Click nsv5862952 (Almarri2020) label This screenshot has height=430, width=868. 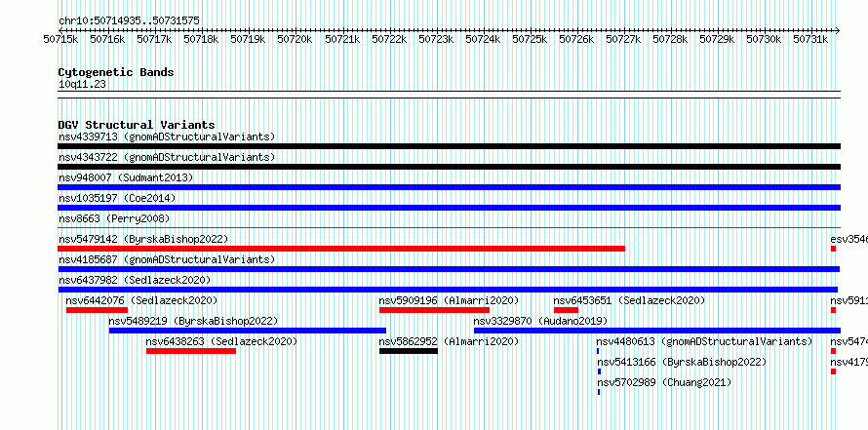[449, 341]
